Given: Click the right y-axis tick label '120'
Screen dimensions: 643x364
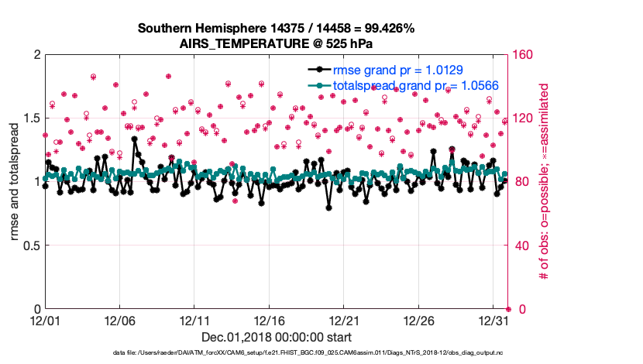Looking at the screenshot, I should tap(523, 118).
